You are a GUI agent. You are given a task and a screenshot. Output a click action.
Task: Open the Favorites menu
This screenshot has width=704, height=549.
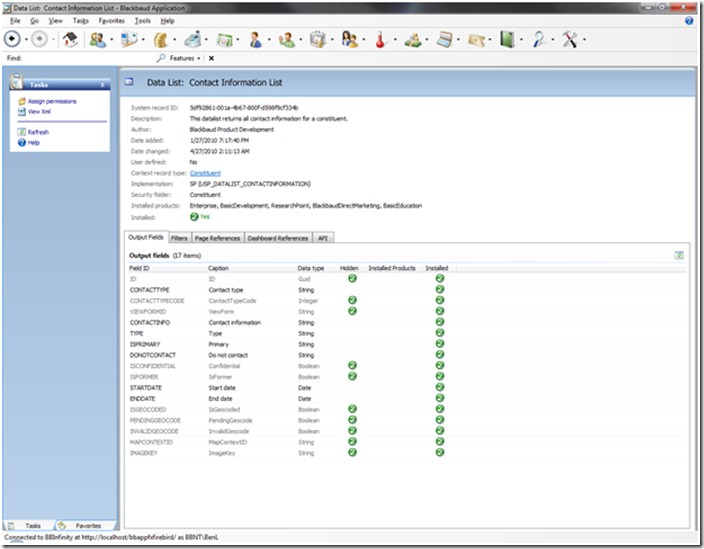tap(111, 20)
